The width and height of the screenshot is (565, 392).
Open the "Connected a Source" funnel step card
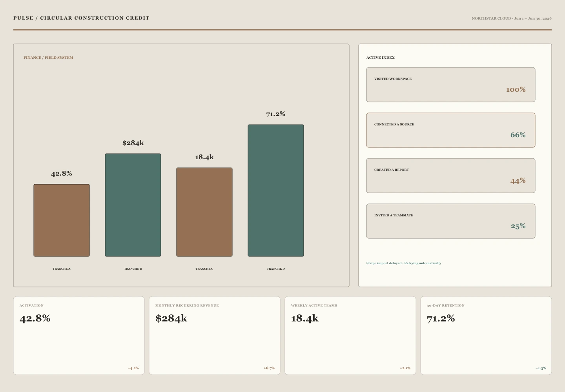coord(451,130)
